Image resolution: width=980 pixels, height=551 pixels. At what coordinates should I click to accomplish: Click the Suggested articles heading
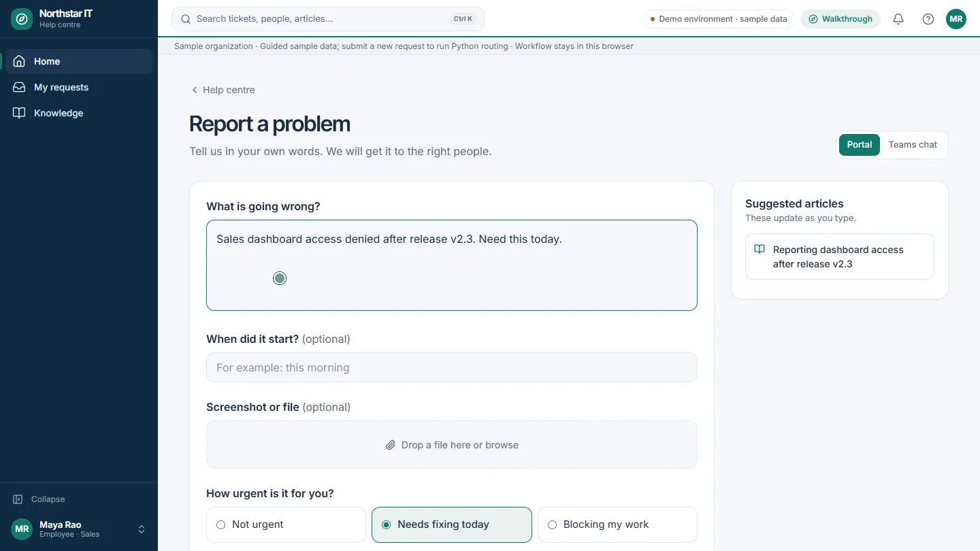794,203
